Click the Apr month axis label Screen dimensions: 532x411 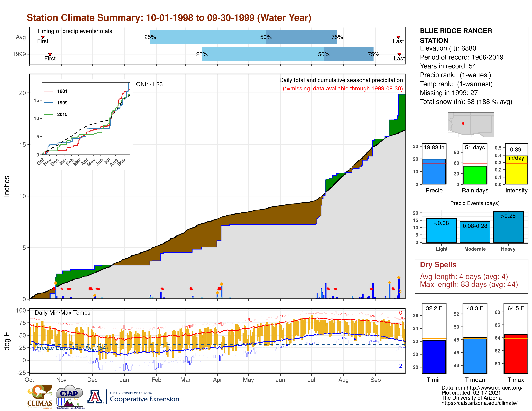tap(217, 380)
